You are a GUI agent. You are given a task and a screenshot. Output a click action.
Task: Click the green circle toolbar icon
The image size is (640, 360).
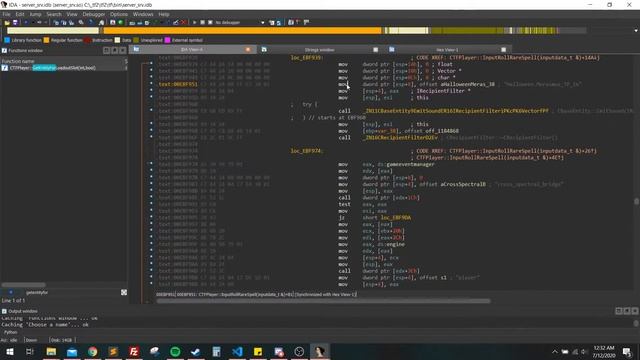coord(121,22)
